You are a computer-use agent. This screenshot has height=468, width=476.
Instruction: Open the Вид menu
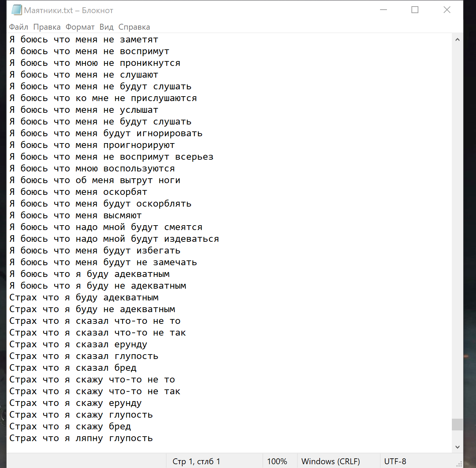pyautogui.click(x=106, y=27)
